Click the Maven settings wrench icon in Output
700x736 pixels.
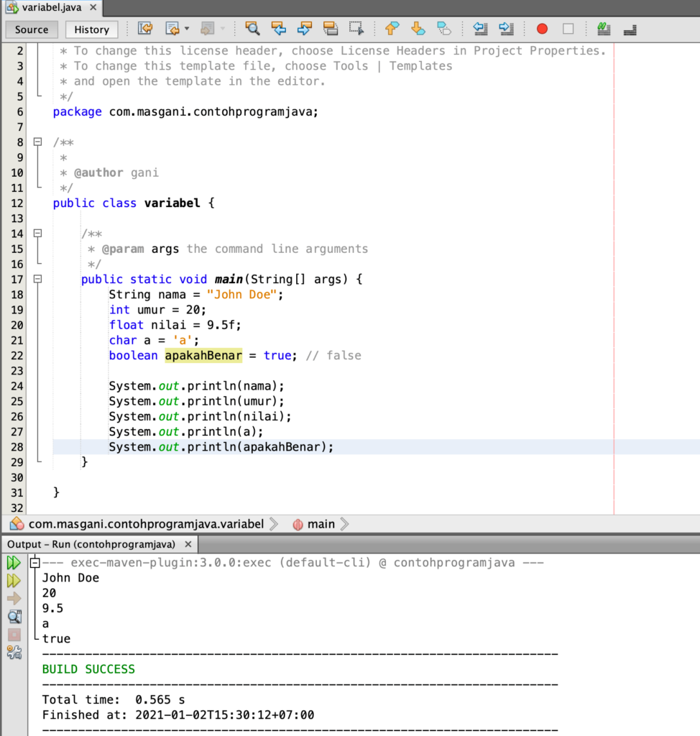14,653
